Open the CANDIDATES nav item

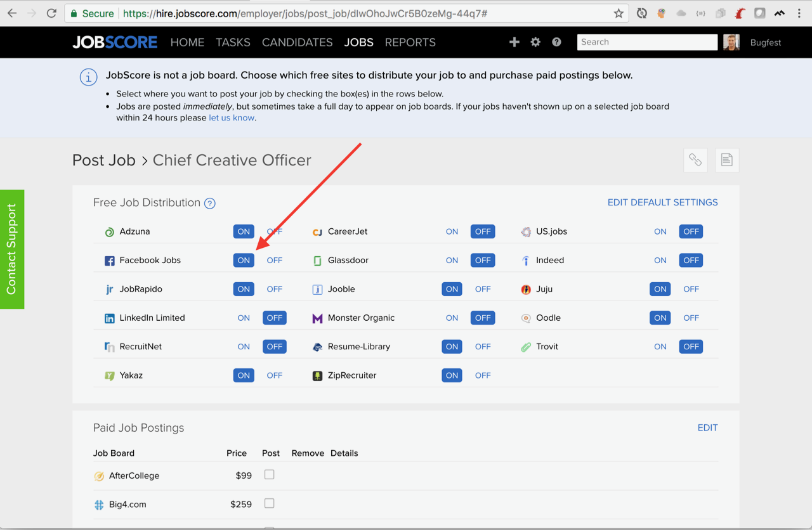(298, 42)
